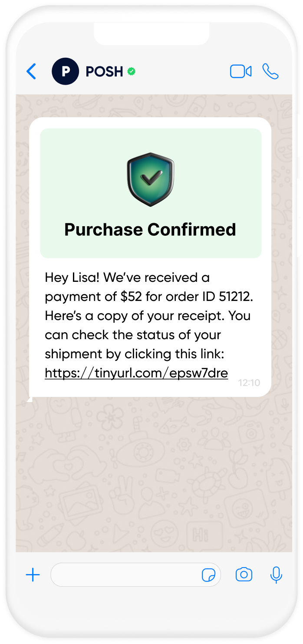Viewport: 303px width, 644px height.
Task: Open the camera
Action: (244, 575)
